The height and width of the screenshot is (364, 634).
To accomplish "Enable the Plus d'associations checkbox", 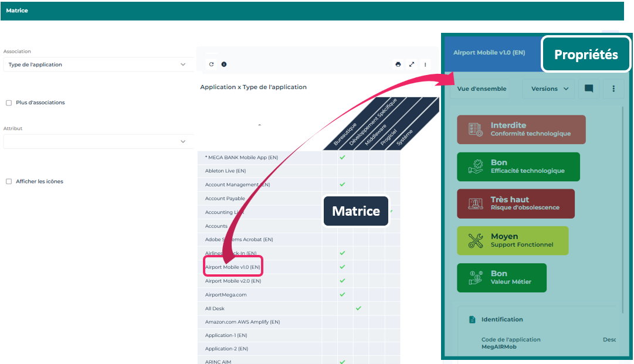I will click(x=9, y=103).
